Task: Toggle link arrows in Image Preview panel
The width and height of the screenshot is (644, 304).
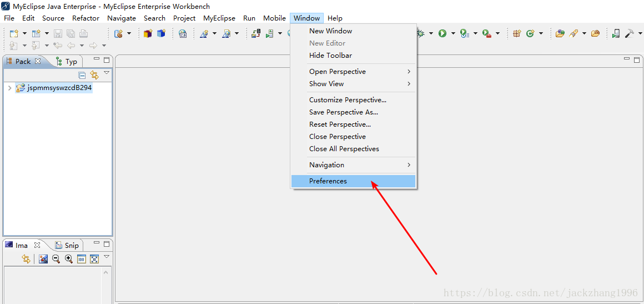Action: [26, 259]
